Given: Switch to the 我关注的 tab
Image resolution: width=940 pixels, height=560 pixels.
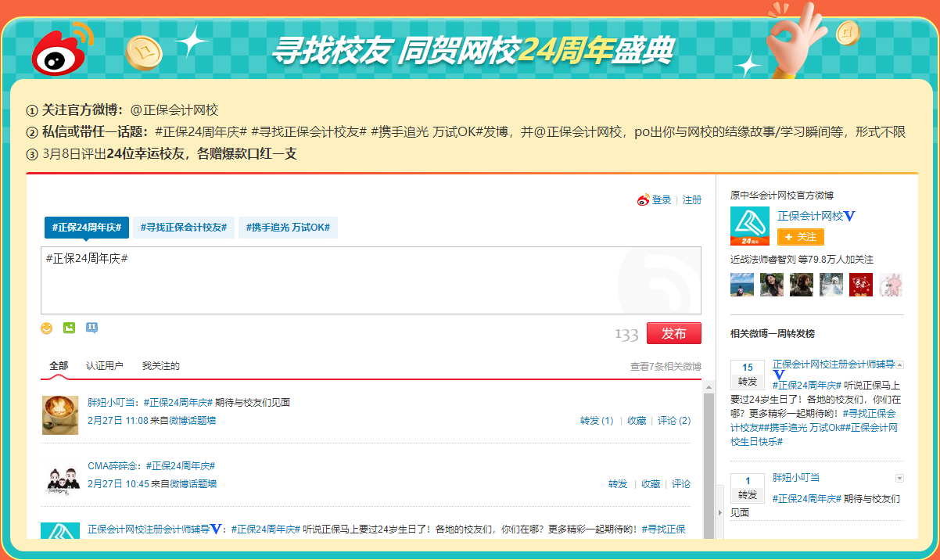Looking at the screenshot, I should (161, 366).
